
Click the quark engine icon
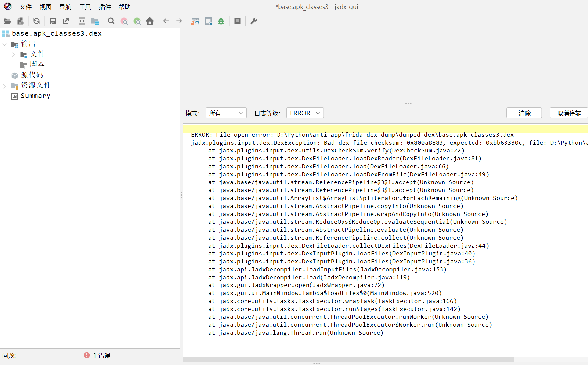(208, 21)
